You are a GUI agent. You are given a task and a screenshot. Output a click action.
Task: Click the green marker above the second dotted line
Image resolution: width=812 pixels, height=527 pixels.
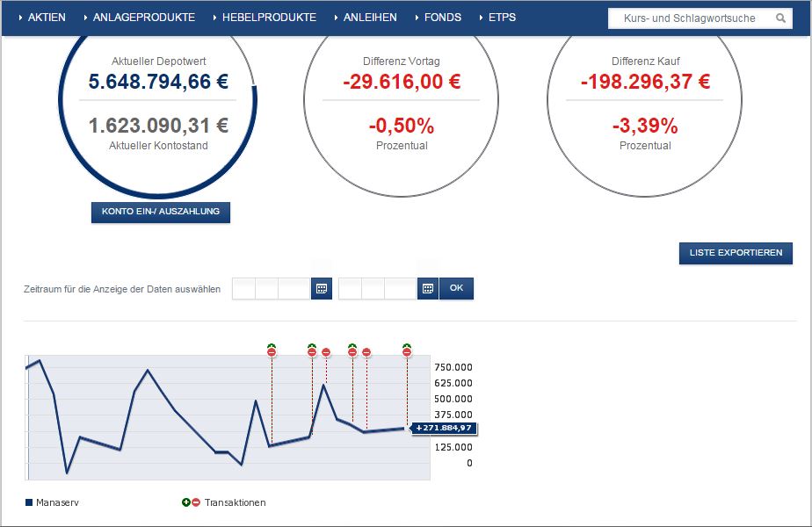point(311,345)
